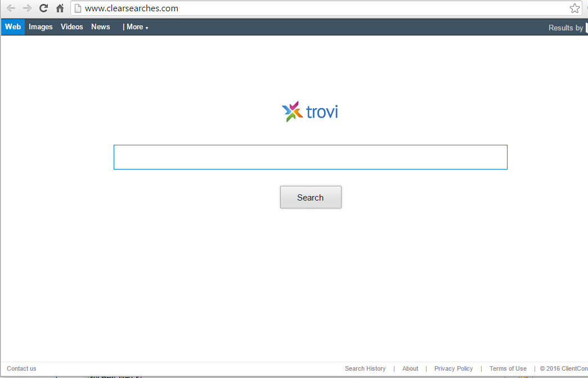This screenshot has height=378, width=588.
Task: Click the 'Results by' text
Action: (565, 28)
